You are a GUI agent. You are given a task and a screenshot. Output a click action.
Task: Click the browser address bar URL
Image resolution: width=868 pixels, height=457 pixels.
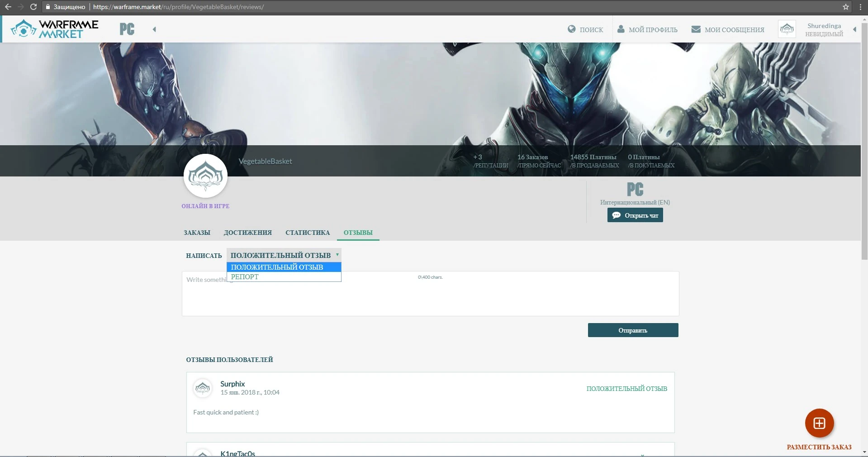point(178,7)
